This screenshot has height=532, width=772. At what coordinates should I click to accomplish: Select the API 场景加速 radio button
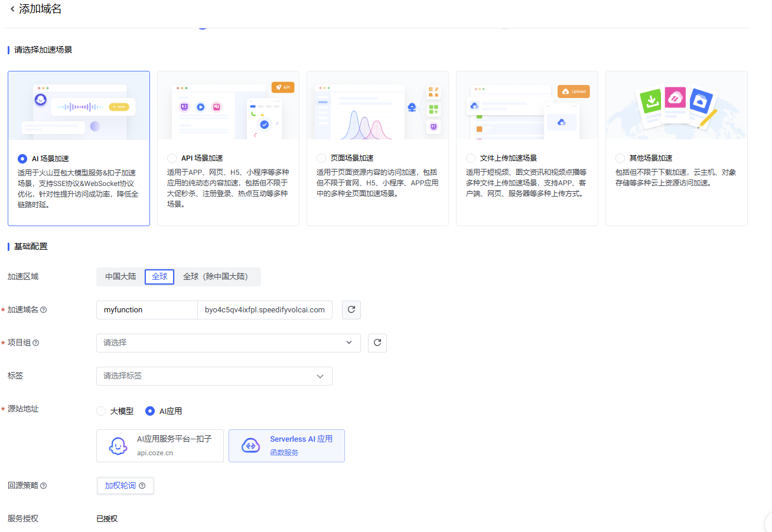(172, 158)
